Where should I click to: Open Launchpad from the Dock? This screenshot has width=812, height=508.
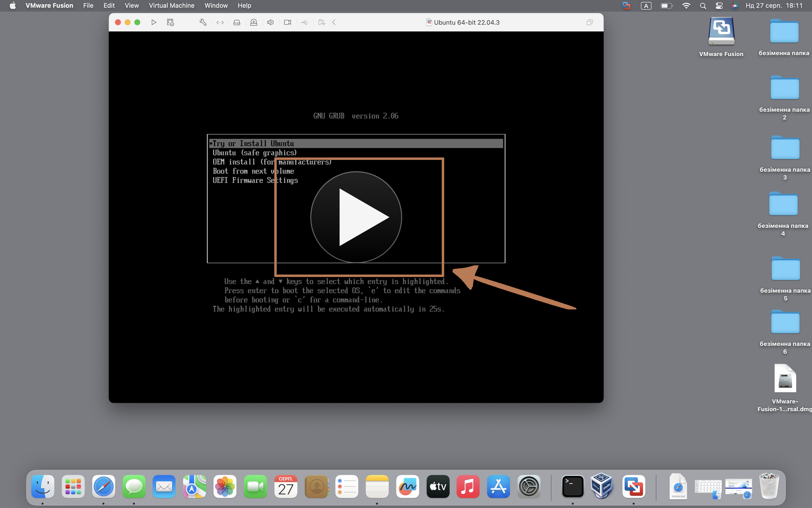coord(73,486)
